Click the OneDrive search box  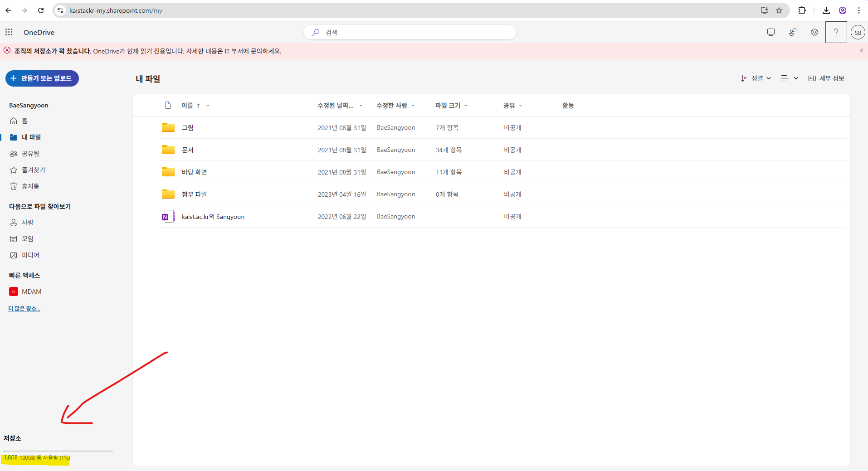(x=410, y=32)
